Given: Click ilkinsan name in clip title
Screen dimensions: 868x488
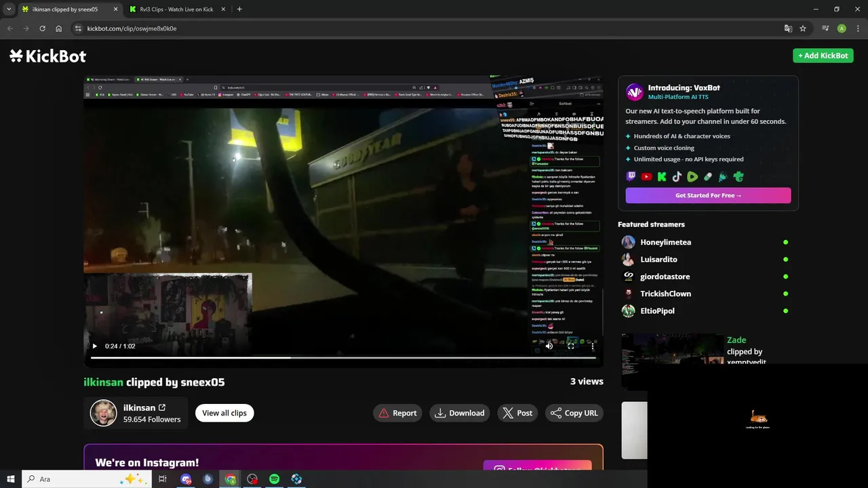Looking at the screenshot, I should [x=103, y=382].
